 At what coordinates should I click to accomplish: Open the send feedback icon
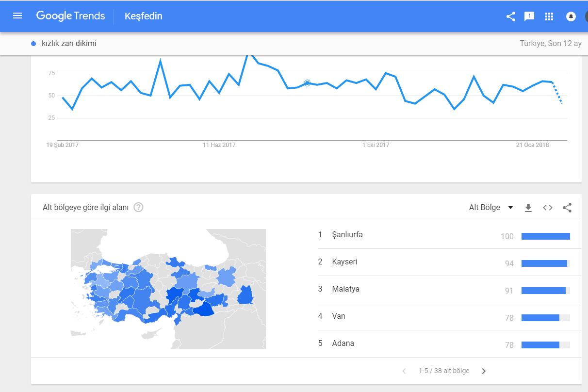[529, 16]
